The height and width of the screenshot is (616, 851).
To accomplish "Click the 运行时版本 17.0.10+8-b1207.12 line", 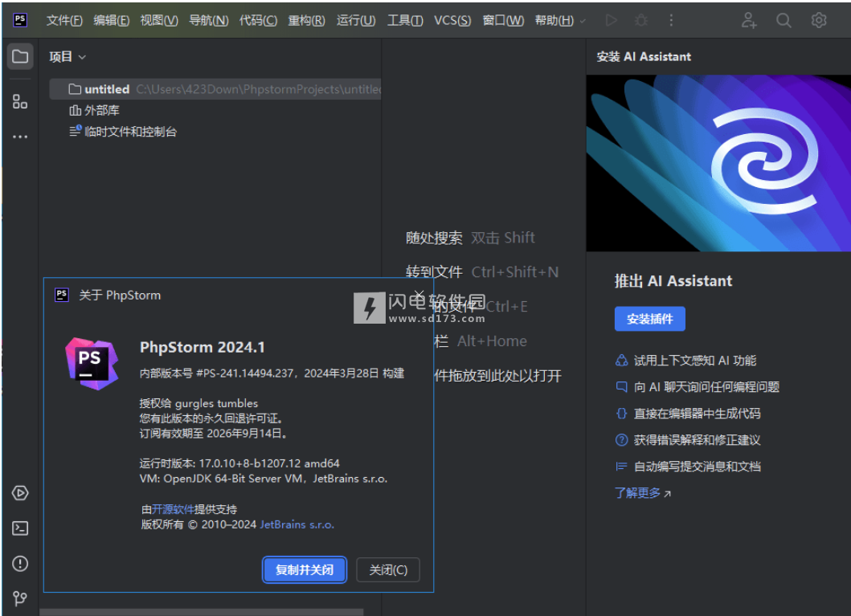I will [x=239, y=463].
